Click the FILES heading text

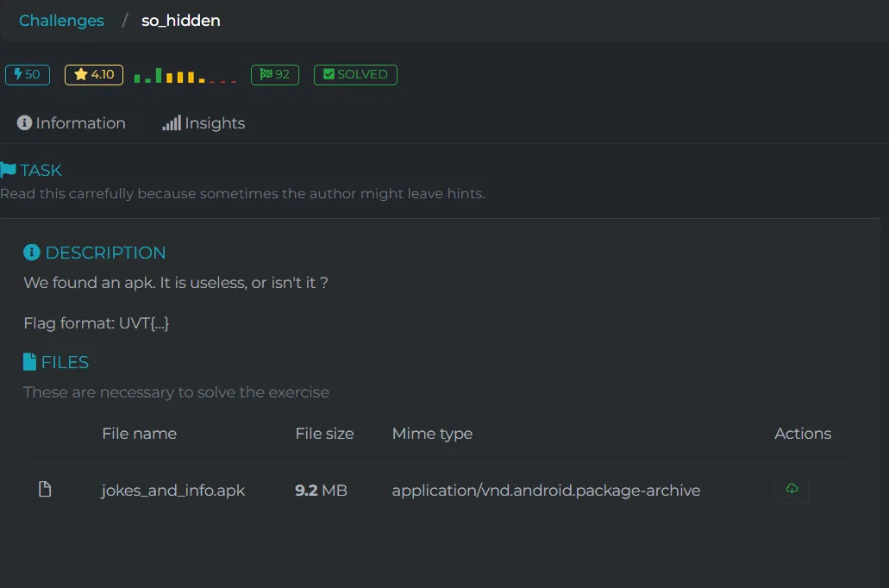coord(65,362)
